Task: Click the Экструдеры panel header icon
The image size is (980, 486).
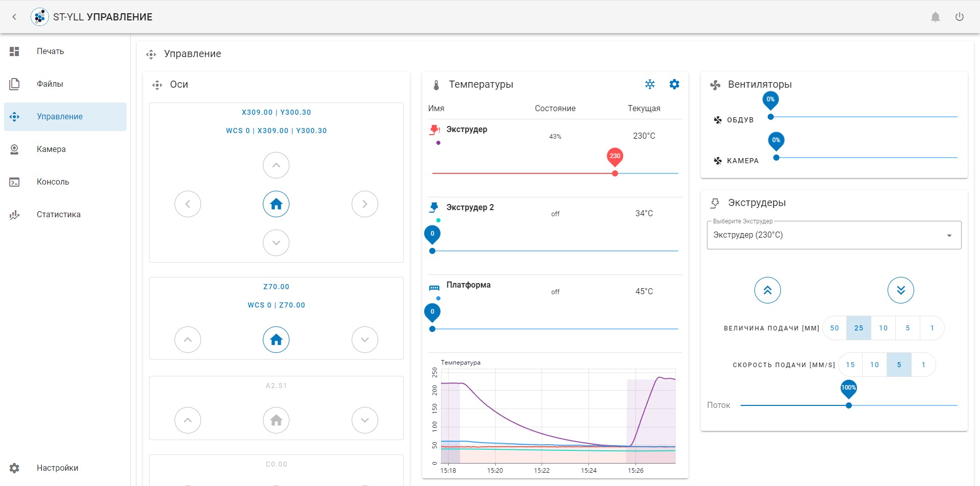Action: coord(716,203)
